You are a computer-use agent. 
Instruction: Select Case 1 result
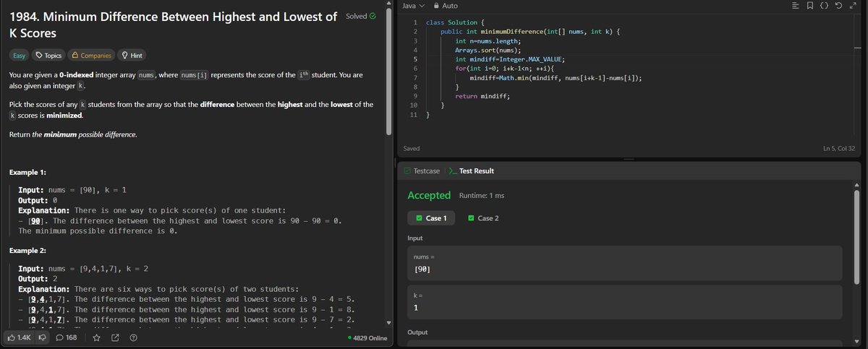coord(431,218)
